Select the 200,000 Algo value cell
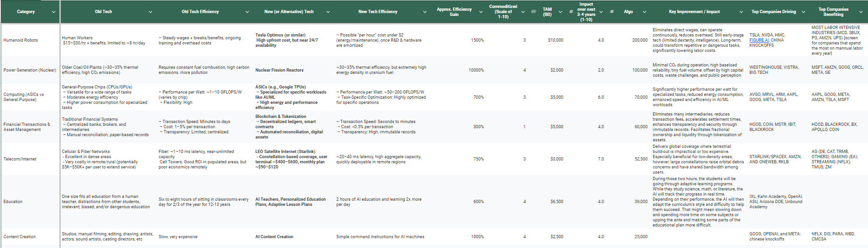Screen dimensions: 868x248 click(x=629, y=40)
